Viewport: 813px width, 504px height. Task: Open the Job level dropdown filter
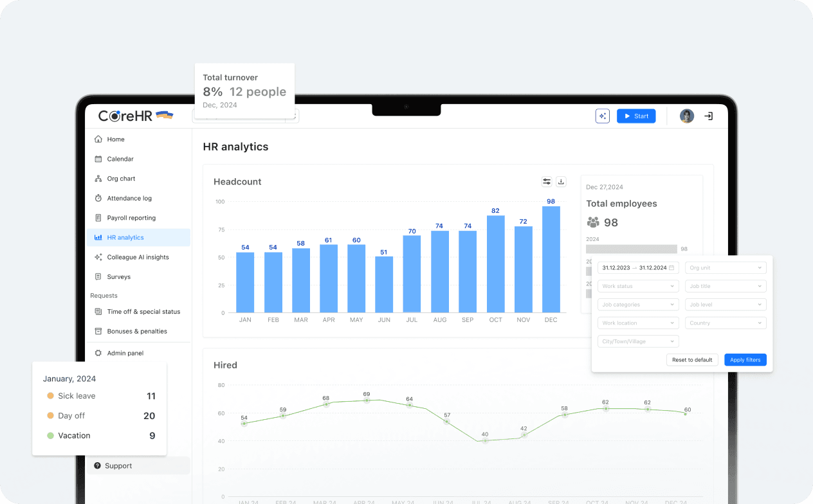(726, 305)
